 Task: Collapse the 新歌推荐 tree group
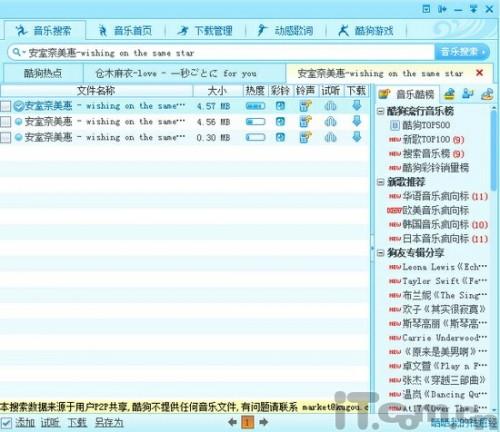click(380, 182)
